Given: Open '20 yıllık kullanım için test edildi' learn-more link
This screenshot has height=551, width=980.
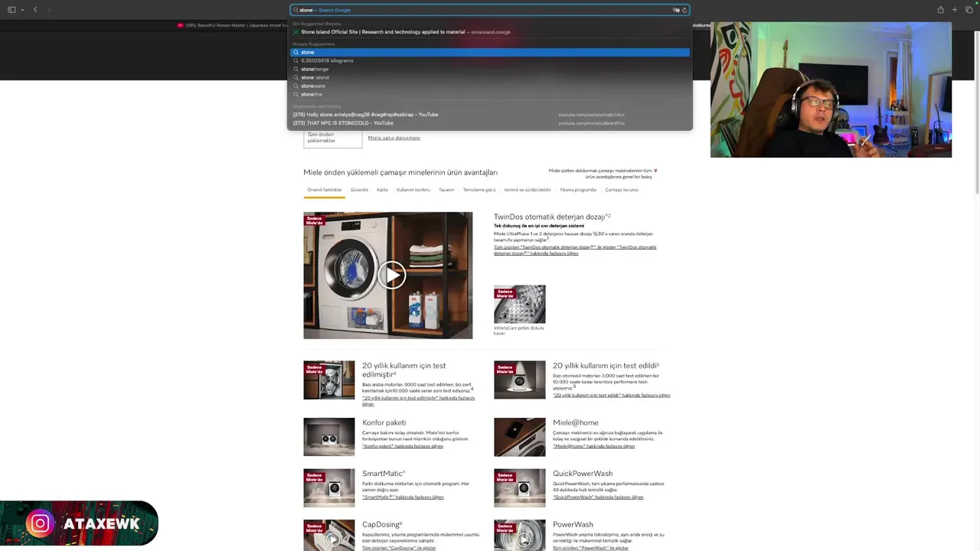Looking at the screenshot, I should (612, 396).
